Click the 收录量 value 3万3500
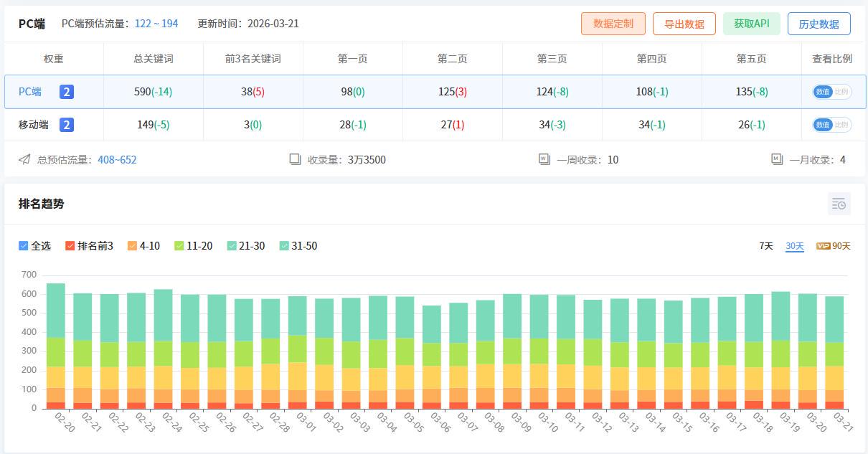The image size is (868, 454). point(367,160)
